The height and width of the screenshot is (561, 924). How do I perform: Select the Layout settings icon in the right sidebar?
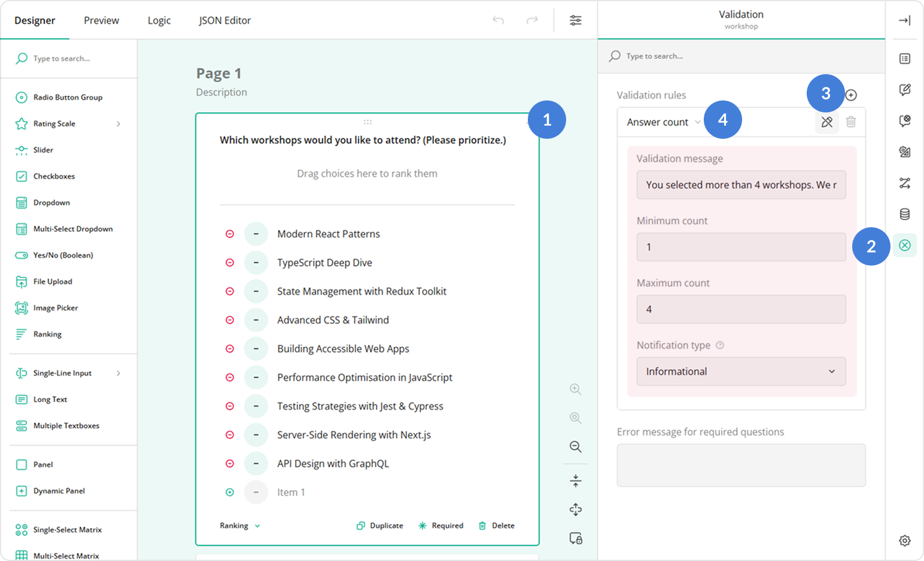(904, 152)
